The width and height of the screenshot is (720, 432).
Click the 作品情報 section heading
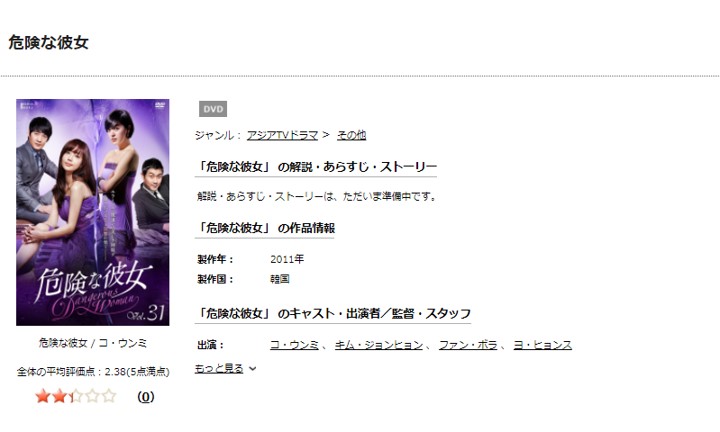click(264, 228)
